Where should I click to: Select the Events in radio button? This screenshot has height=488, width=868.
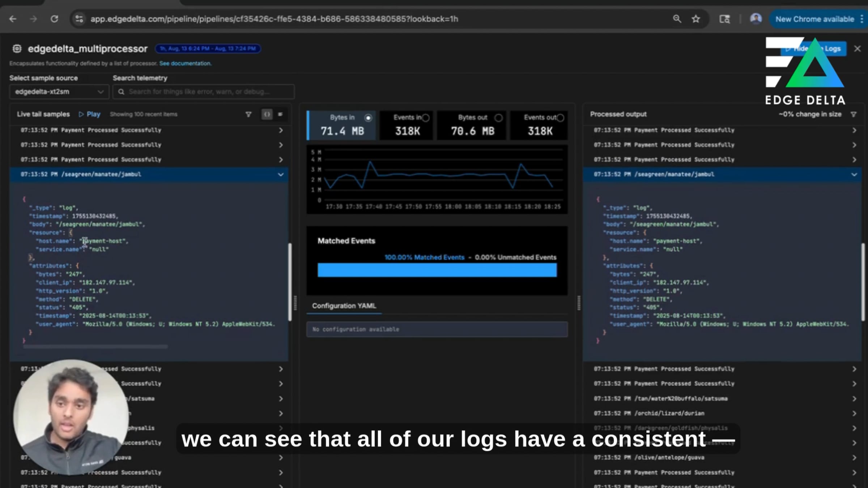(426, 118)
